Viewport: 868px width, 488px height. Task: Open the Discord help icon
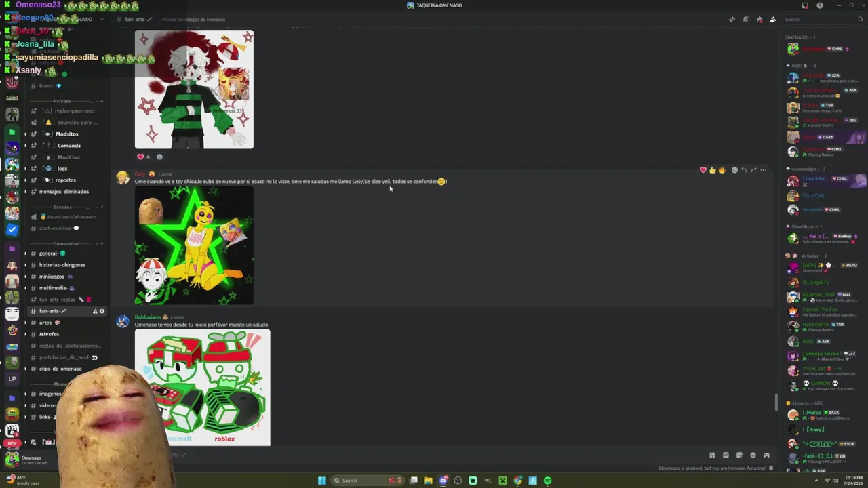[x=820, y=5]
